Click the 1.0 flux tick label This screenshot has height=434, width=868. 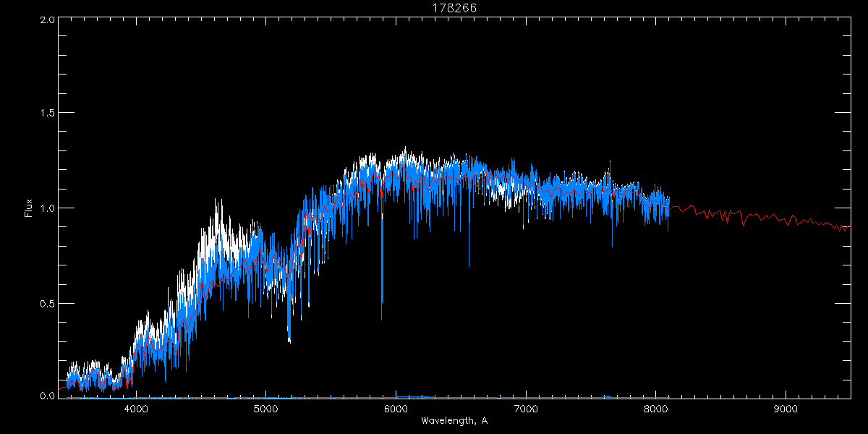pos(48,208)
